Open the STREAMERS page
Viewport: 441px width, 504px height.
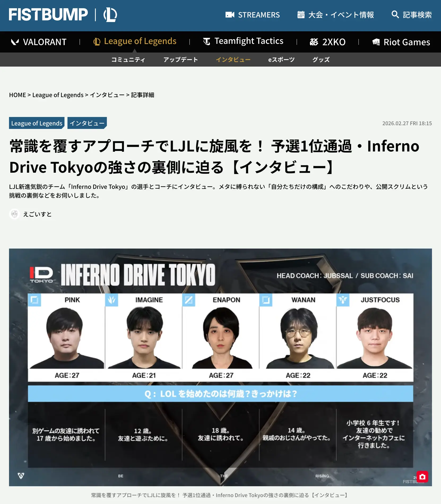click(x=253, y=15)
